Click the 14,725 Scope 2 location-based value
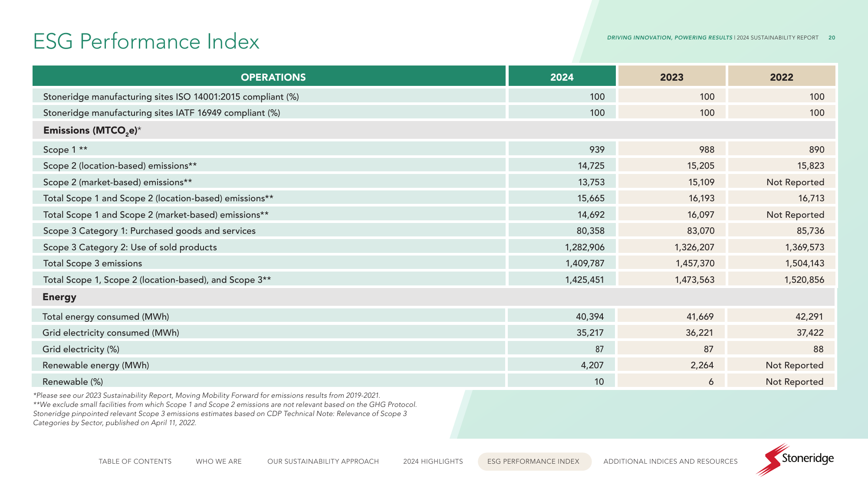Image resolution: width=868 pixels, height=488 pixels. click(x=591, y=166)
